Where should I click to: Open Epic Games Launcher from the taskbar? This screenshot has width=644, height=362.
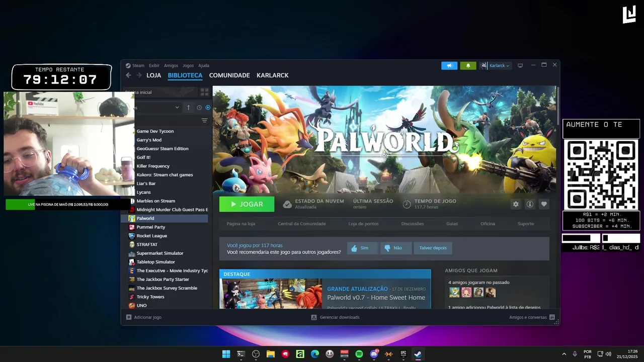(404, 354)
